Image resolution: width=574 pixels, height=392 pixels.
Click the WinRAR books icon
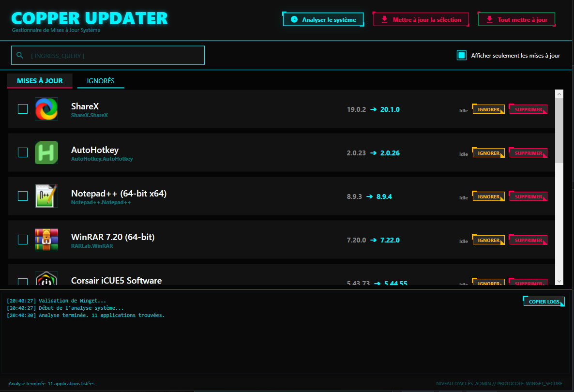tap(46, 240)
